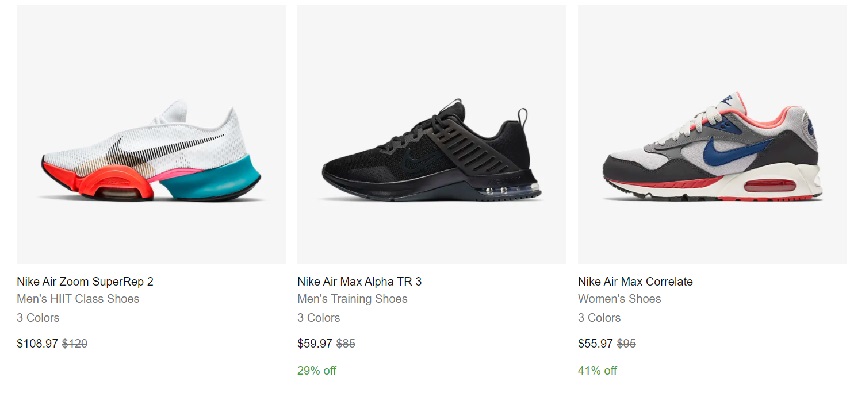Image resolution: width=850 pixels, height=393 pixels.
Task: Click the crossed-out $95 original price
Action: point(626,344)
